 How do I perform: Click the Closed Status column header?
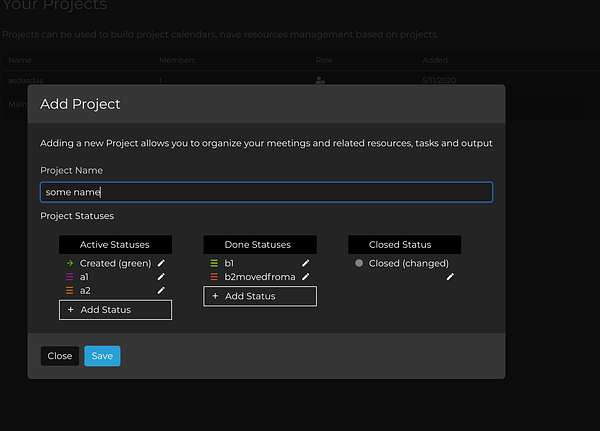point(404,244)
